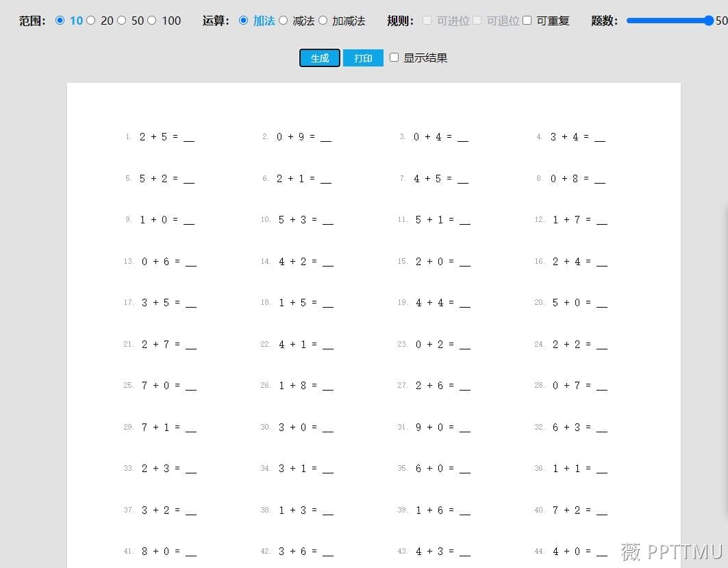Click problem 15 text 2 + 0
The width and height of the screenshot is (728, 568).
[x=429, y=262]
